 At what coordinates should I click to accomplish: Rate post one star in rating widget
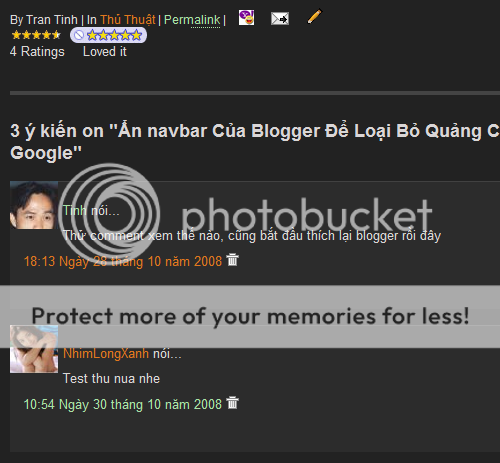[x=92, y=35]
